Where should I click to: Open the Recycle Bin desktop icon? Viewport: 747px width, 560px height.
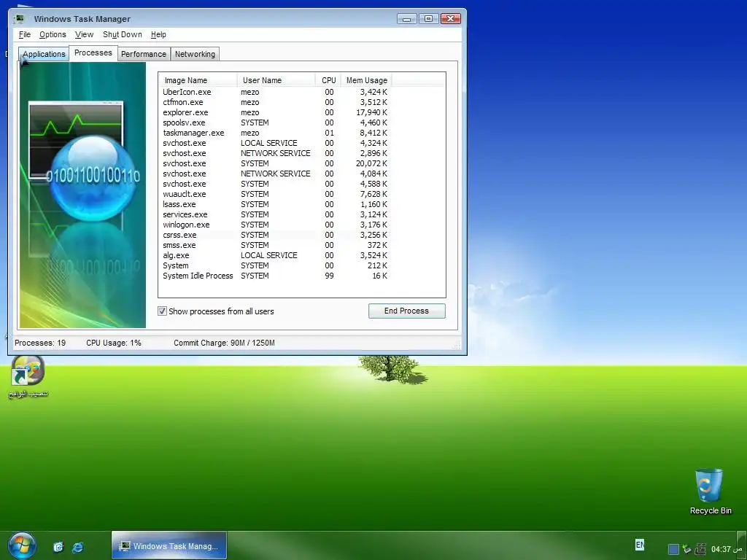point(711,491)
